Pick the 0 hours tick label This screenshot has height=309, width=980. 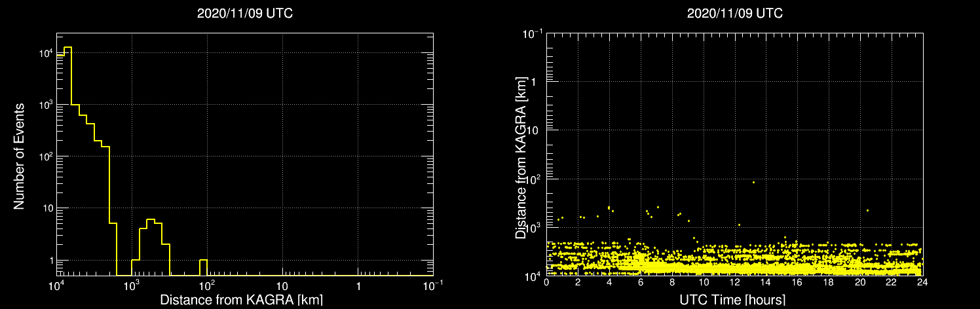point(546,283)
